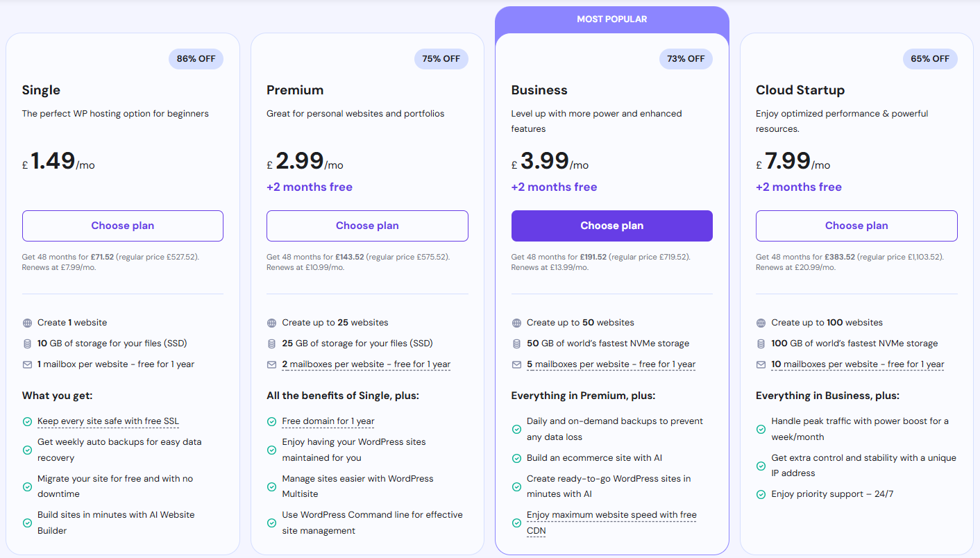This screenshot has width=980, height=558.
Task: Click free CDN website speed link
Action: 611,515
